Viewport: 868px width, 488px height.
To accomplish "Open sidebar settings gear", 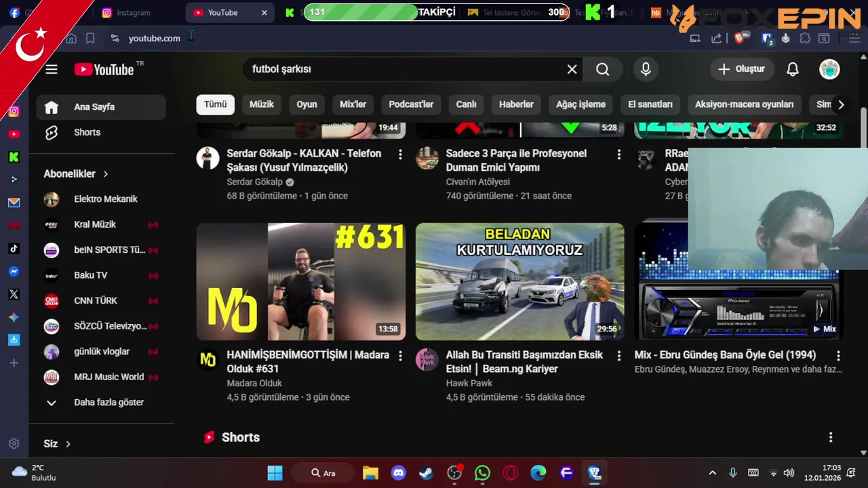I will coord(14,444).
